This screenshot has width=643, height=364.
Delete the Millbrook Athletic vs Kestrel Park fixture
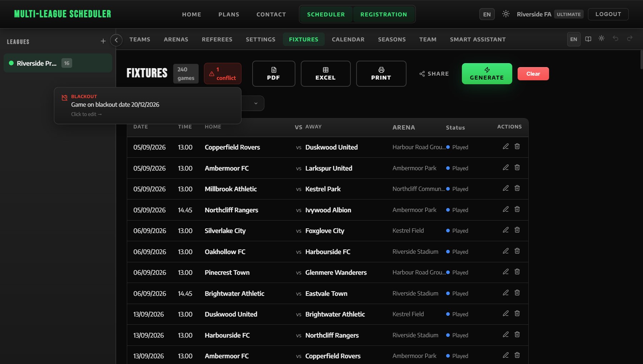tap(517, 188)
